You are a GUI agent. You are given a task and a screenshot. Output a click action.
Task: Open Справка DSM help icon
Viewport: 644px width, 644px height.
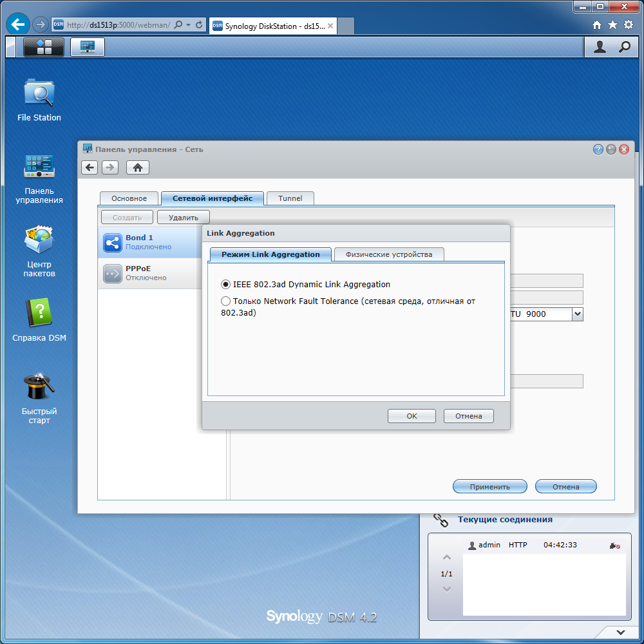pyautogui.click(x=39, y=319)
